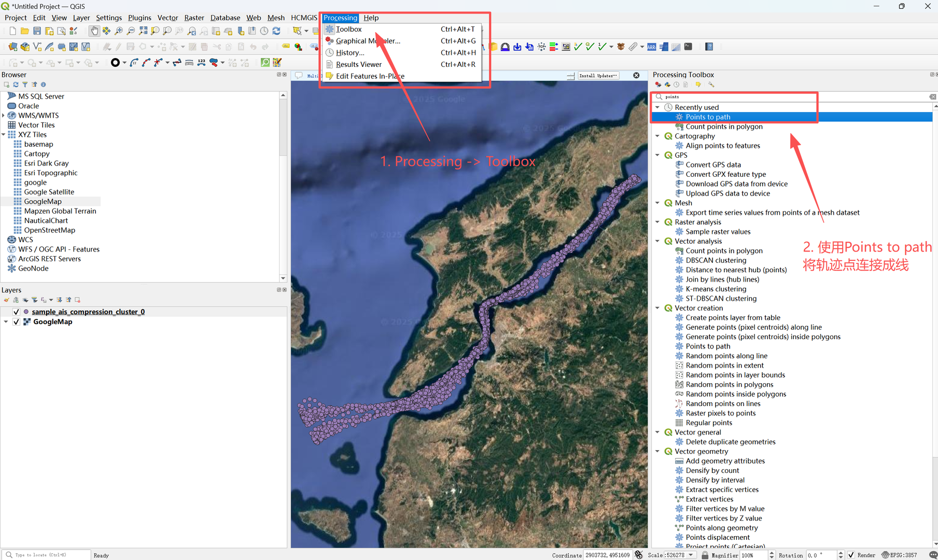Select the Pan Map hand tool
Screen dimensions: 938x560
94,31
